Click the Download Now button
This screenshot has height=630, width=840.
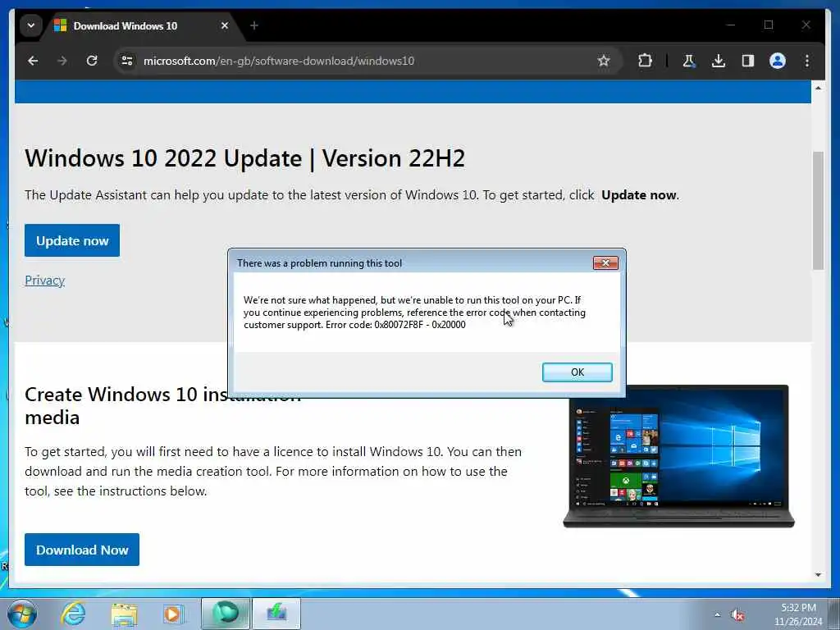[x=82, y=550]
